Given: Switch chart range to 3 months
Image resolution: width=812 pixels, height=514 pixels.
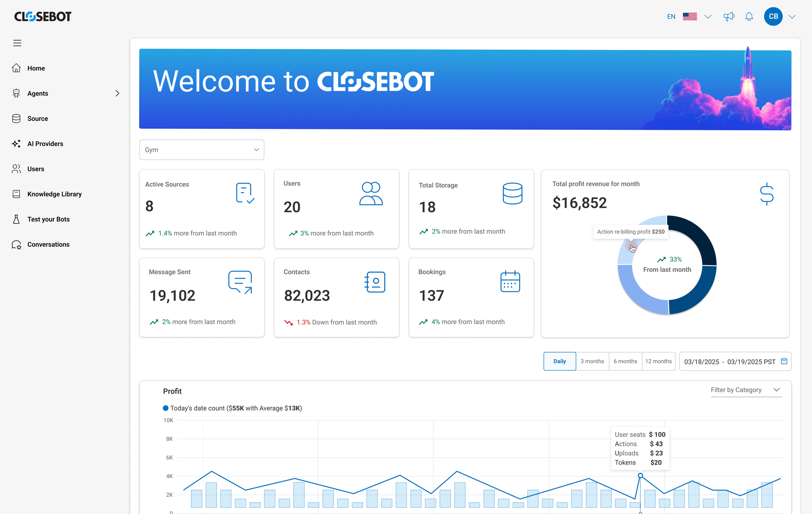Looking at the screenshot, I should [592, 361].
